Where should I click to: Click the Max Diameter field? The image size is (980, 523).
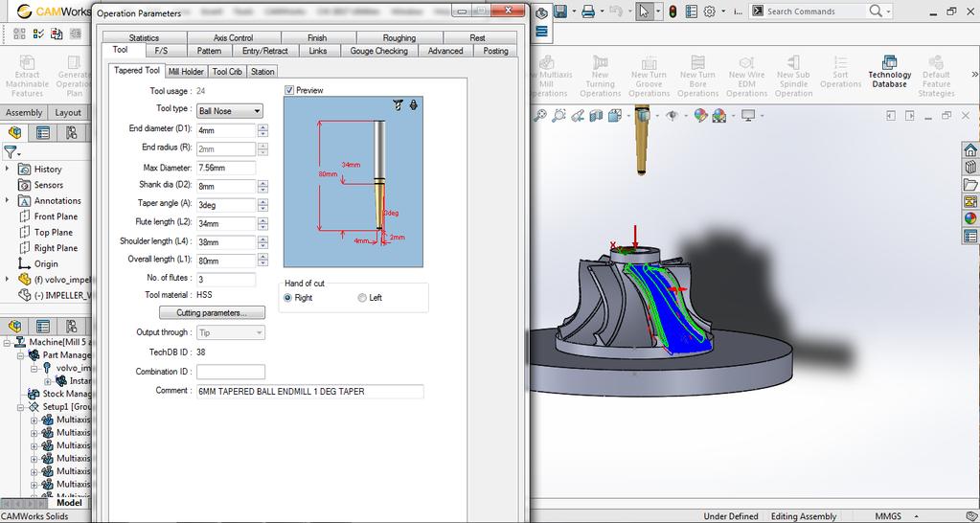pos(226,168)
